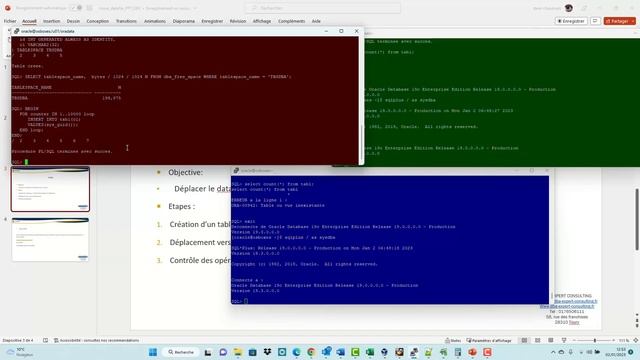Open PowerPoint from the taskbar
The image size is (640, 360).
coord(472,352)
